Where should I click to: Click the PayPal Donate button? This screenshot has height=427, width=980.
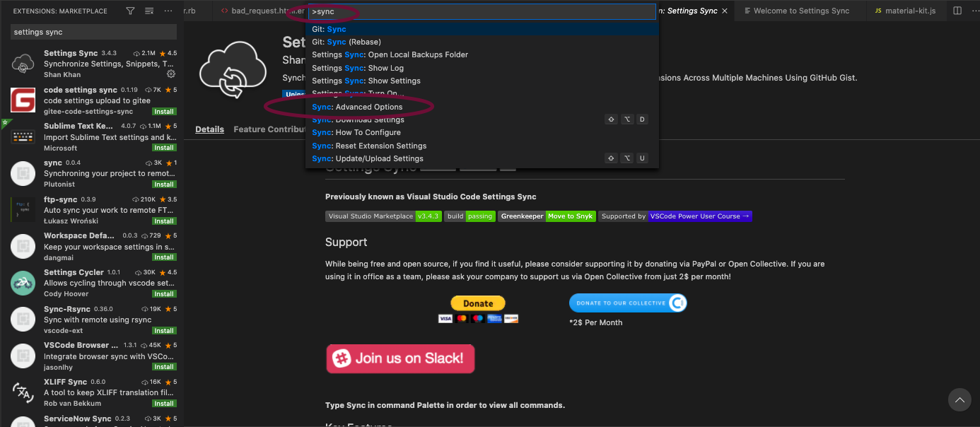click(x=478, y=303)
